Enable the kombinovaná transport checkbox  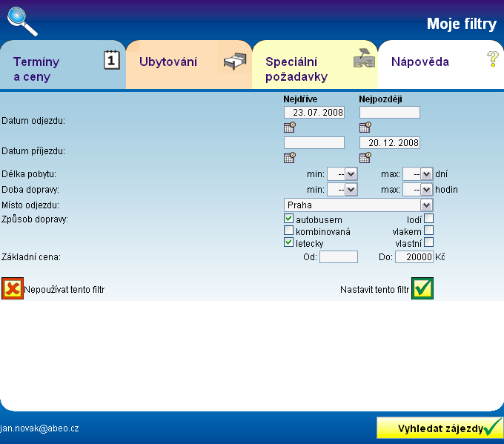pos(289,231)
